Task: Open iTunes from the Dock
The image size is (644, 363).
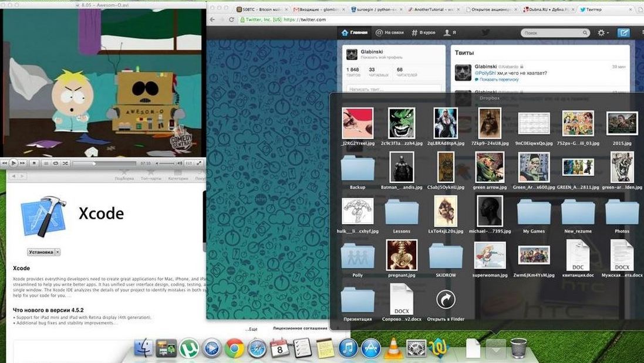Action: click(348, 349)
